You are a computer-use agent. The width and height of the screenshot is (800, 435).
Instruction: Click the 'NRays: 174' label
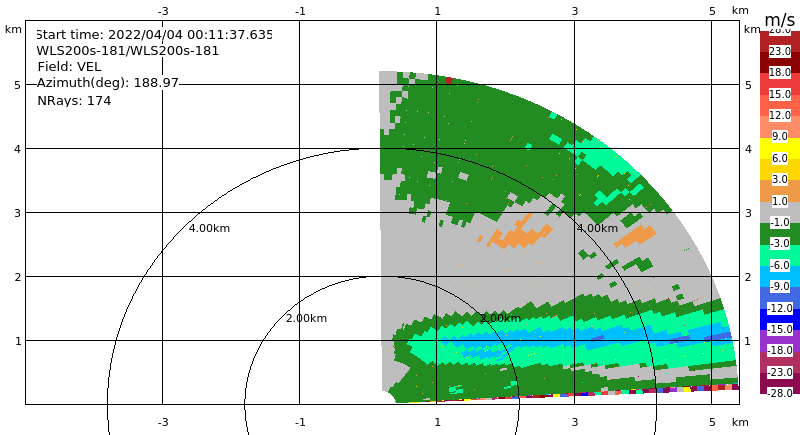click(x=74, y=100)
